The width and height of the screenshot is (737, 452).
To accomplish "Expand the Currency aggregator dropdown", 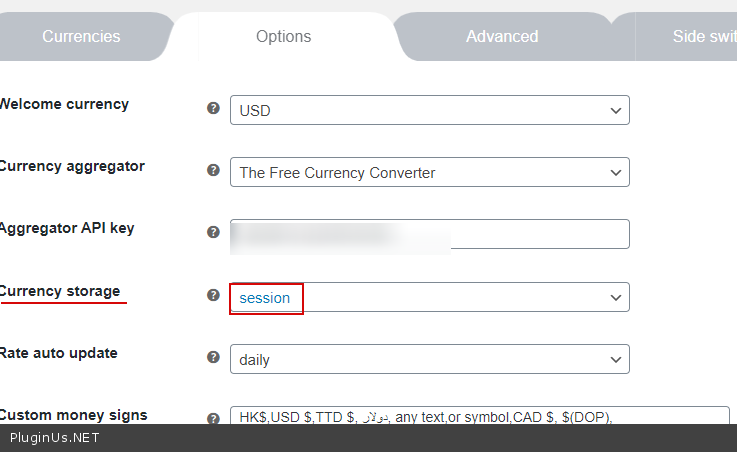I will (x=429, y=172).
